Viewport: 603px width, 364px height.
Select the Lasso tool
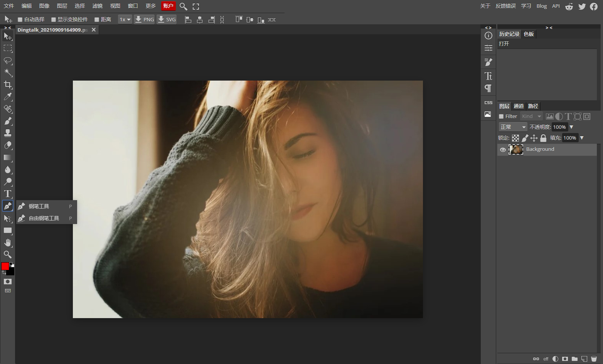8,61
